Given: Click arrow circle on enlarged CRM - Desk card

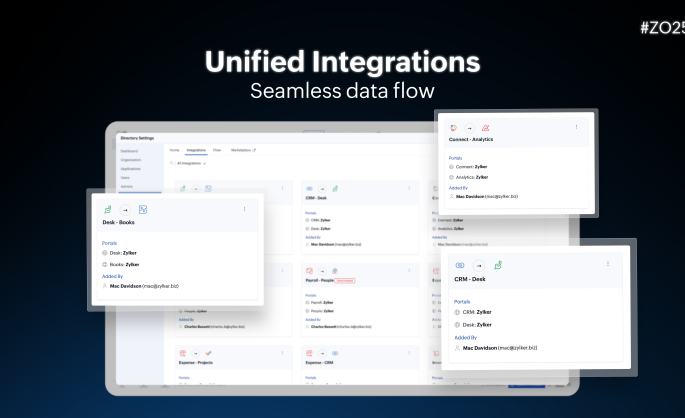Looking at the screenshot, I should pos(479,266).
